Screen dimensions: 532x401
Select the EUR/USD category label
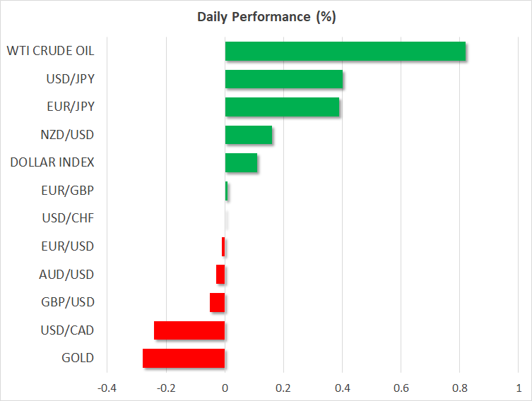point(68,246)
